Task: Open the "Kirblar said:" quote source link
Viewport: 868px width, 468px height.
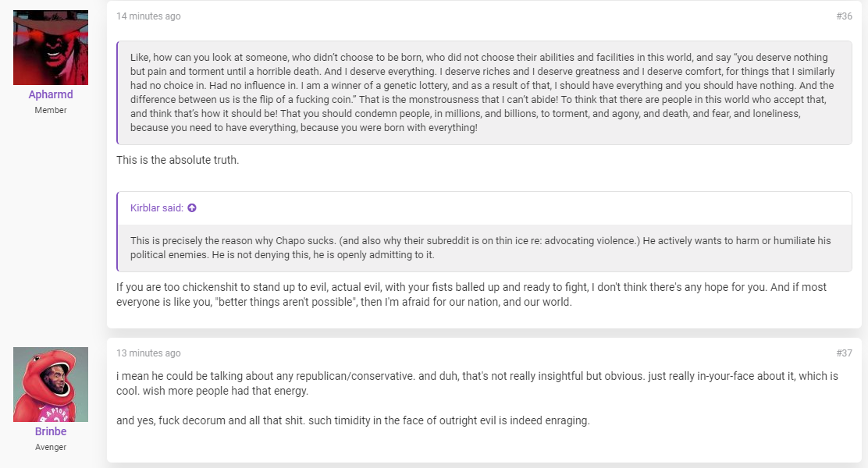Action: (157, 208)
